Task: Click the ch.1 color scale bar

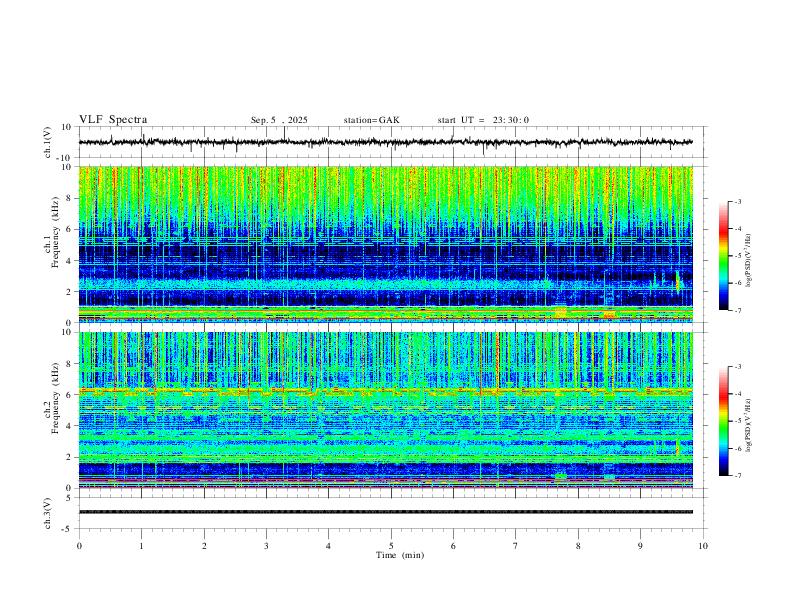Action: [723, 256]
